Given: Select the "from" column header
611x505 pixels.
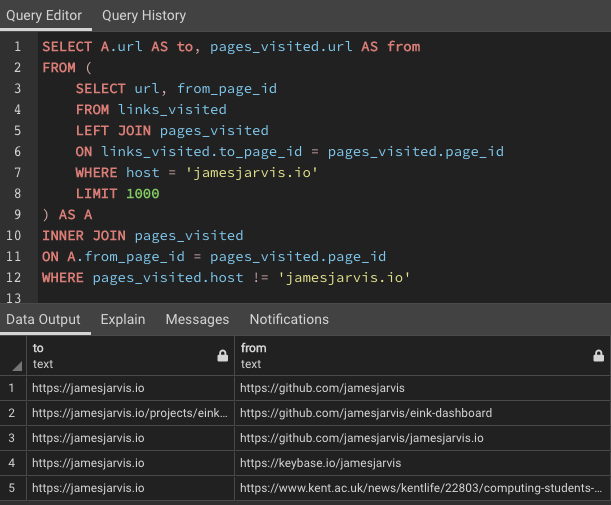Looking at the screenshot, I should (x=410, y=356).
